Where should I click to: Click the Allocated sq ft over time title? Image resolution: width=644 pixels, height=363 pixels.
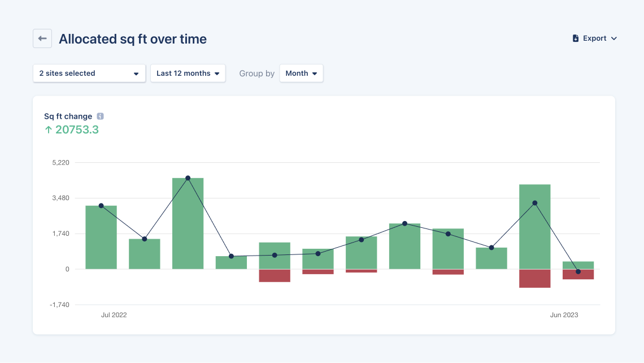(x=133, y=39)
